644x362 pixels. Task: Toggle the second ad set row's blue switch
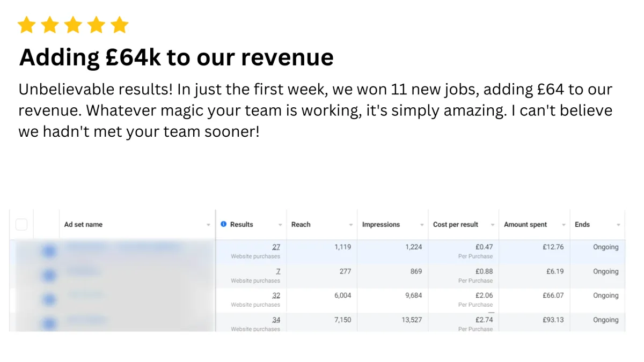(x=49, y=275)
